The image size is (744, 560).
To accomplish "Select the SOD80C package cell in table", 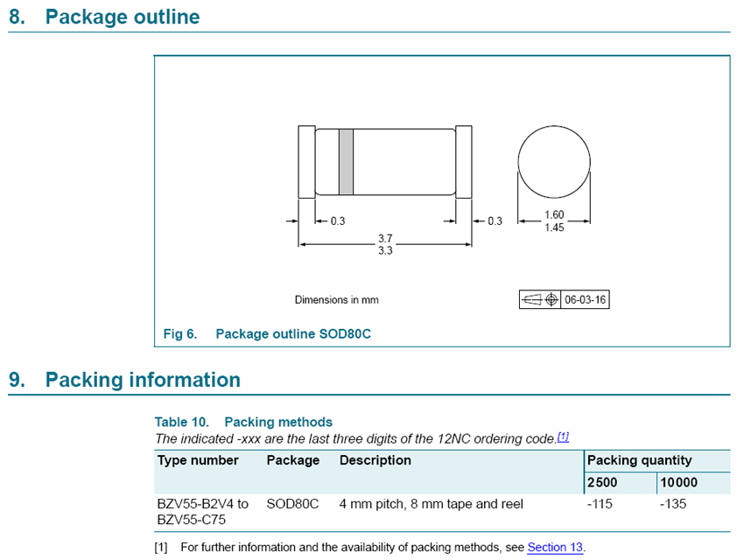I will [x=292, y=504].
